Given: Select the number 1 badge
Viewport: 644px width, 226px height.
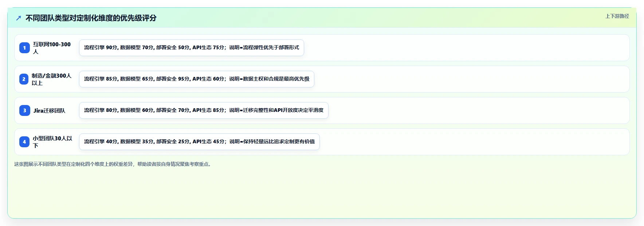Looking at the screenshot, I should point(24,48).
